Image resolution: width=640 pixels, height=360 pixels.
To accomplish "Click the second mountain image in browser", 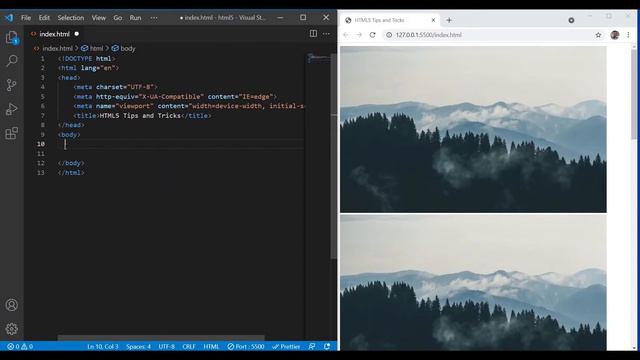I will 473,282.
